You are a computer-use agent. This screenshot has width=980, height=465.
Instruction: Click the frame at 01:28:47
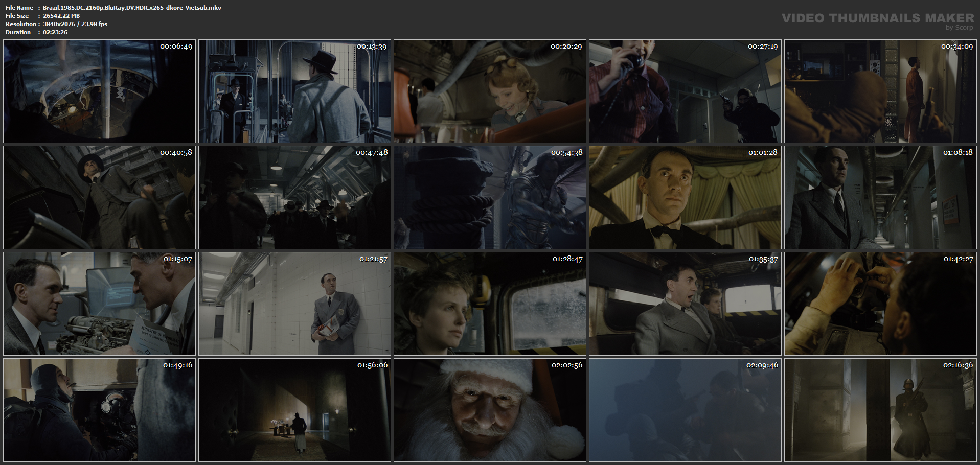(490, 304)
